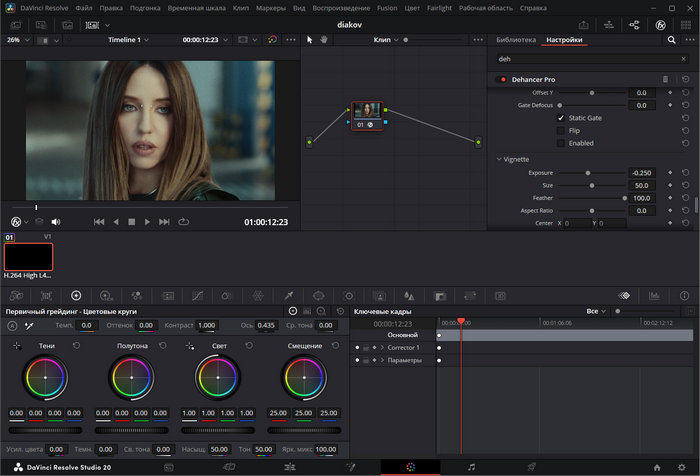Viewport: 700px width, 476px height.
Task: Click the eyedropper picker in the palette toolbar
Action: (x=288, y=296)
